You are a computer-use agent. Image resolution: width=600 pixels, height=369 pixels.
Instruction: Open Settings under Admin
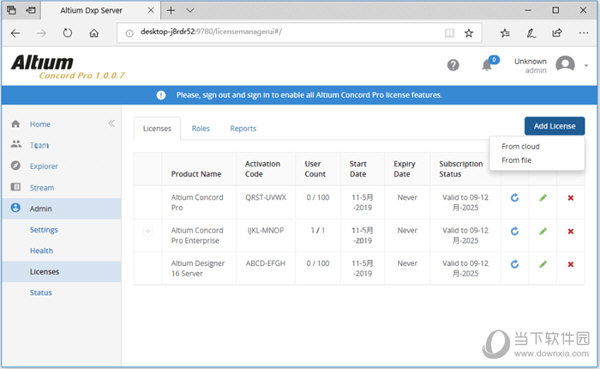(x=44, y=230)
